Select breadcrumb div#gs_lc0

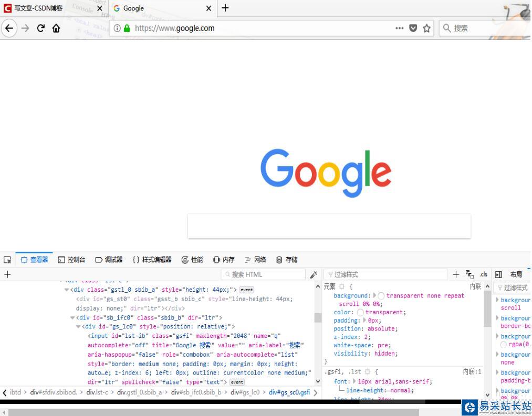[x=245, y=392]
